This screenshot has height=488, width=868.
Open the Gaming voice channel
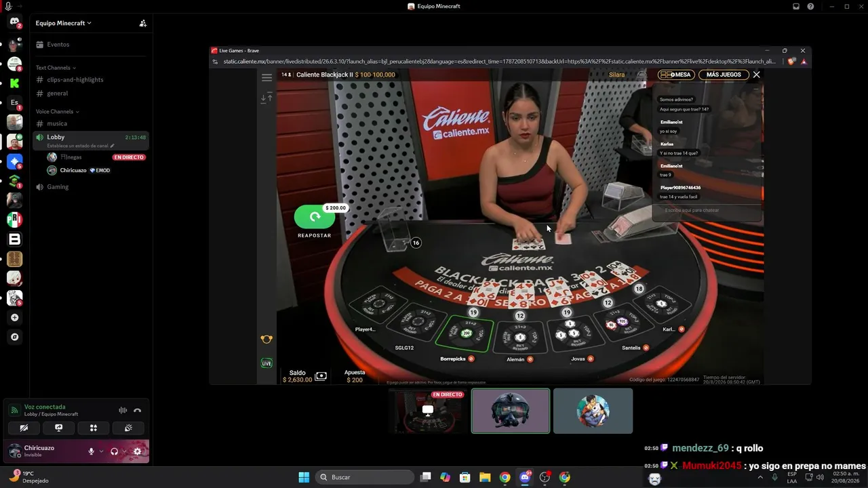[91, 186]
